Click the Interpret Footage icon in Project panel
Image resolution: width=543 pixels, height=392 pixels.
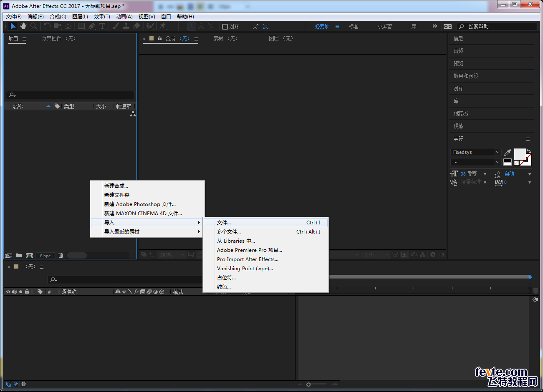8,256
